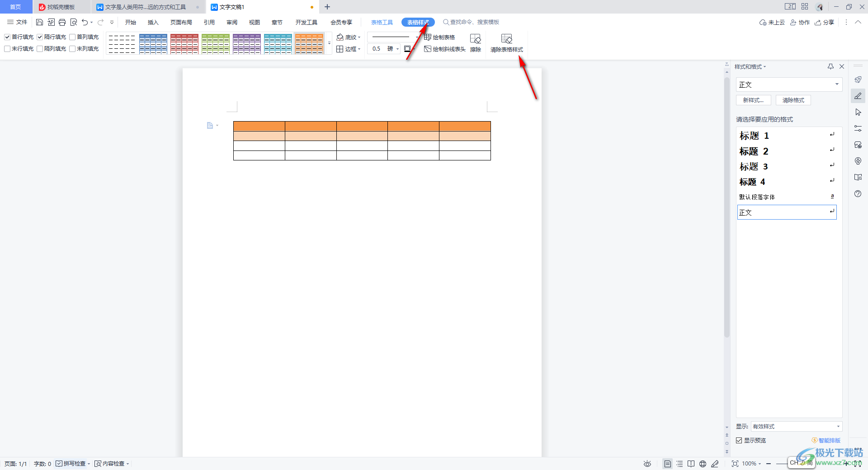Select the Draw Diagonal Header tool
Screen dimensions: 868x470
coord(445,49)
